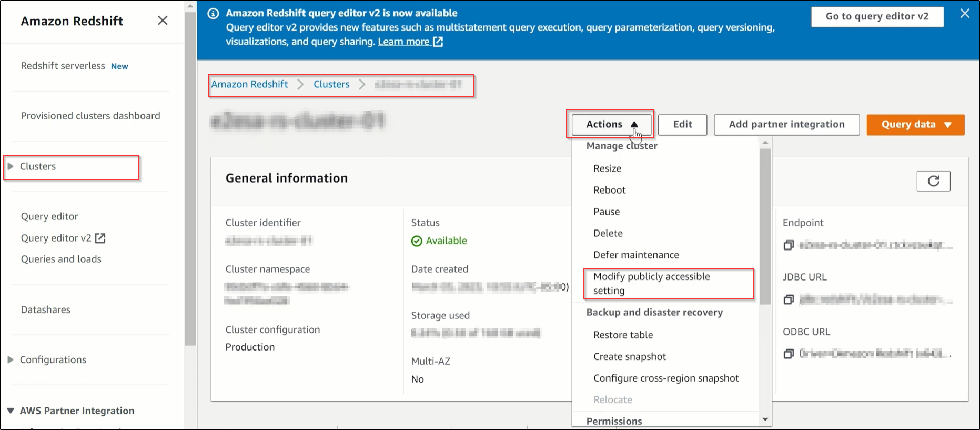Select Configure cross-region snapshot
This screenshot has height=430, width=980.
(x=666, y=378)
